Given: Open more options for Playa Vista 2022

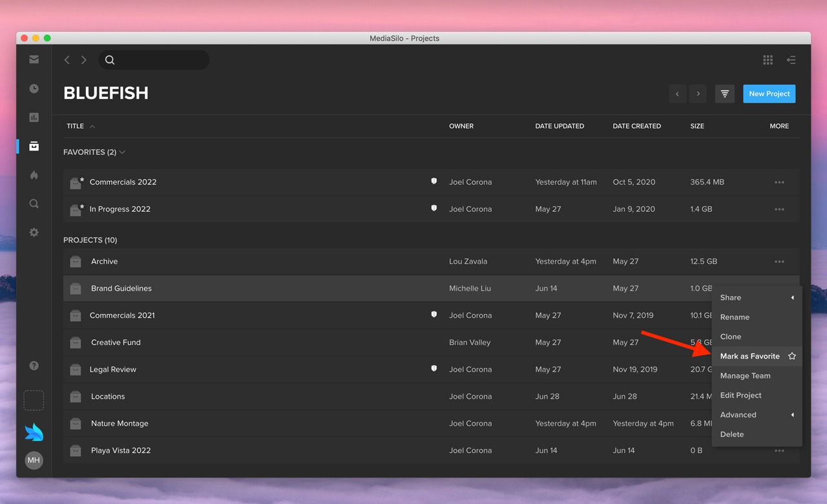Looking at the screenshot, I should [779, 451].
